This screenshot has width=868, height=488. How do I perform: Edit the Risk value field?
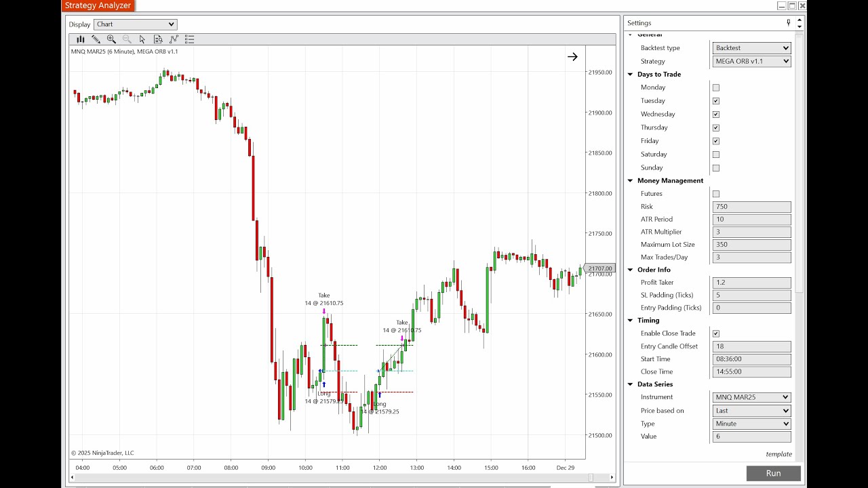752,207
